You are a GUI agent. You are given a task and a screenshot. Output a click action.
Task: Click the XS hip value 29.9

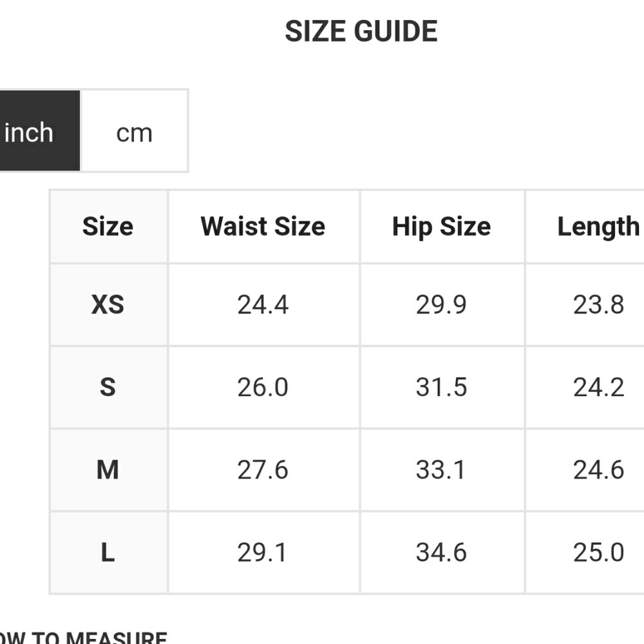441,304
